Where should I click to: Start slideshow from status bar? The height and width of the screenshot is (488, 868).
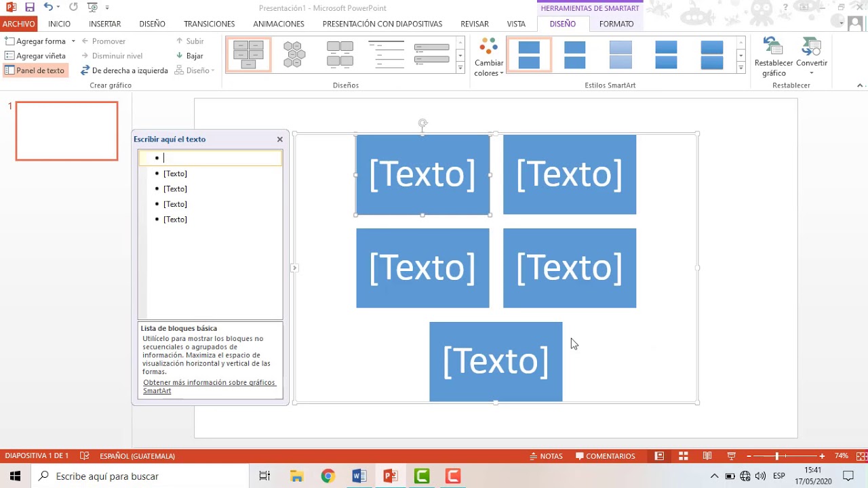click(731, 456)
